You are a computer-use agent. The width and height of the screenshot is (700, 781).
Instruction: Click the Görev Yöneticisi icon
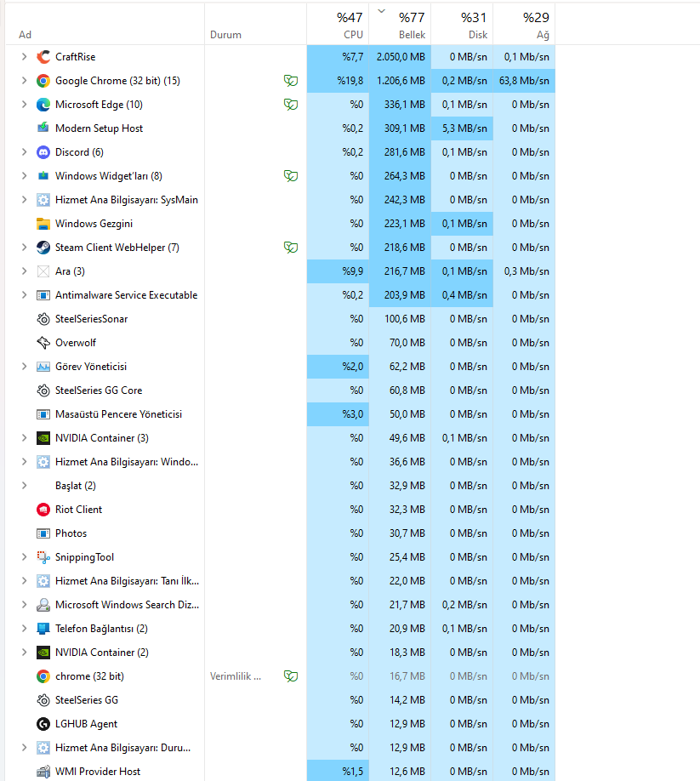pyautogui.click(x=43, y=367)
